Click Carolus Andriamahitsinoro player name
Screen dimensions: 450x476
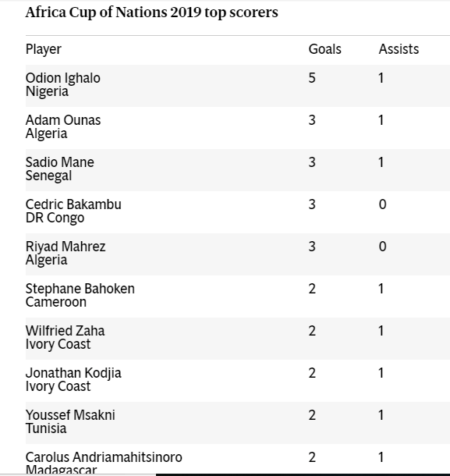click(104, 457)
